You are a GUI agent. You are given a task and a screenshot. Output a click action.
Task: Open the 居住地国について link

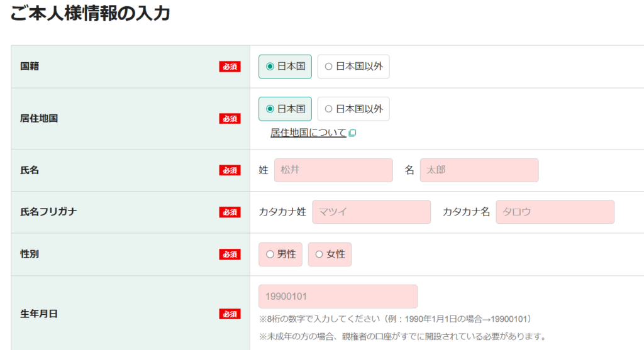(x=308, y=133)
